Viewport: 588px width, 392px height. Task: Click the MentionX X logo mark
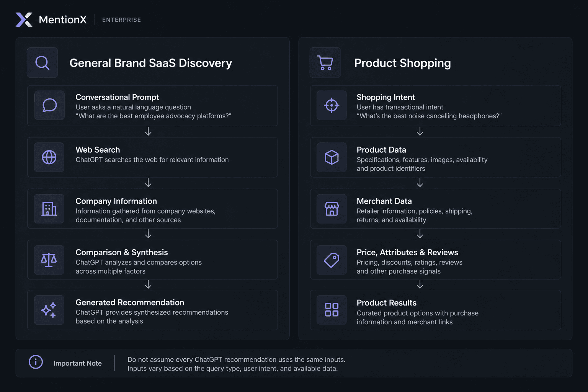tap(24, 20)
